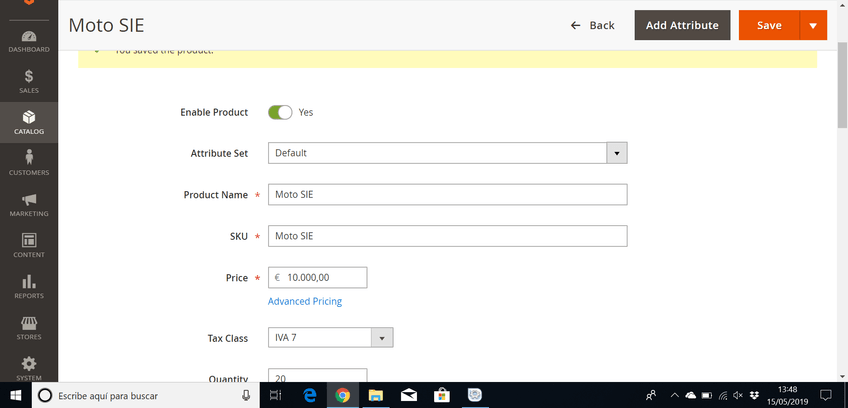Open Google Chrome from the taskbar
Image resolution: width=848 pixels, height=408 pixels.
point(342,395)
